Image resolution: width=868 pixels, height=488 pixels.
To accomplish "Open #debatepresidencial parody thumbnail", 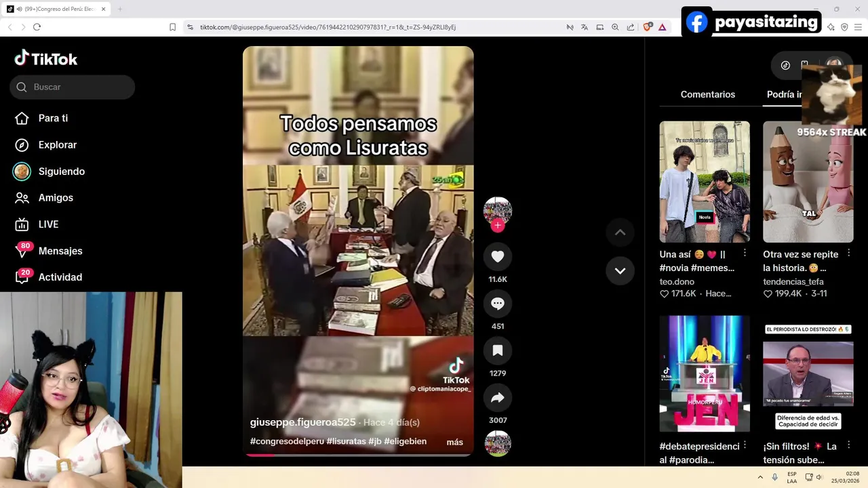I will click(x=705, y=373).
